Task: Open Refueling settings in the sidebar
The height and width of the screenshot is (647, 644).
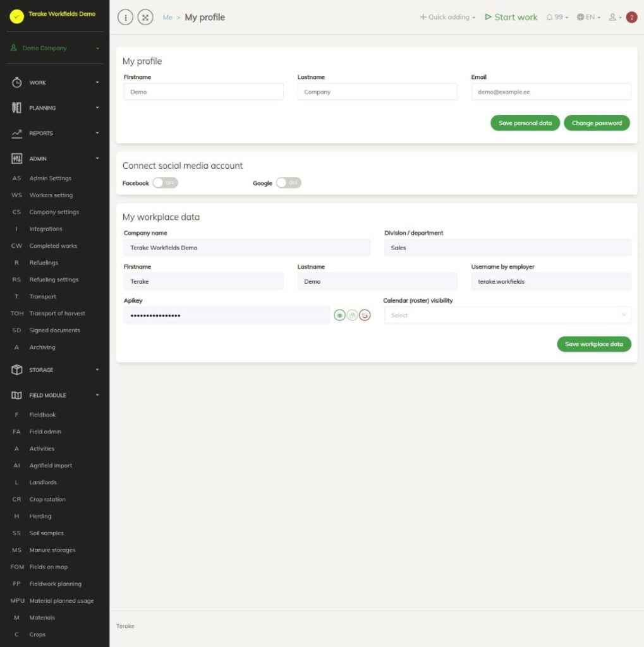Action: [x=54, y=280]
